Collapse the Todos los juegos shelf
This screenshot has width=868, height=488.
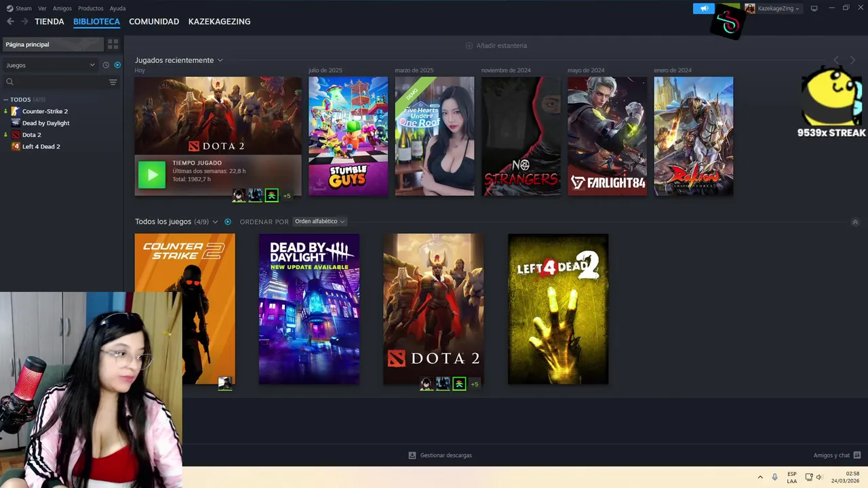point(855,222)
